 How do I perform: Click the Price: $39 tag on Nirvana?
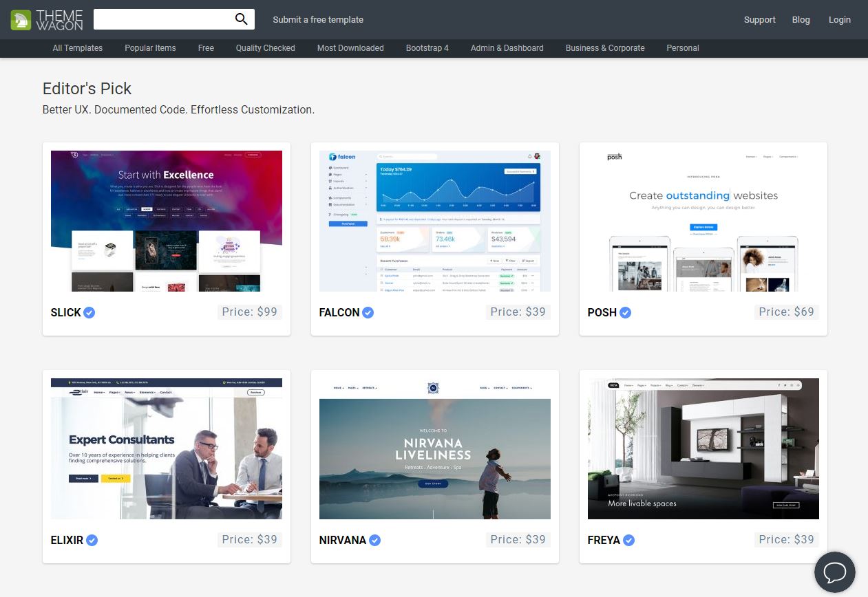[518, 539]
